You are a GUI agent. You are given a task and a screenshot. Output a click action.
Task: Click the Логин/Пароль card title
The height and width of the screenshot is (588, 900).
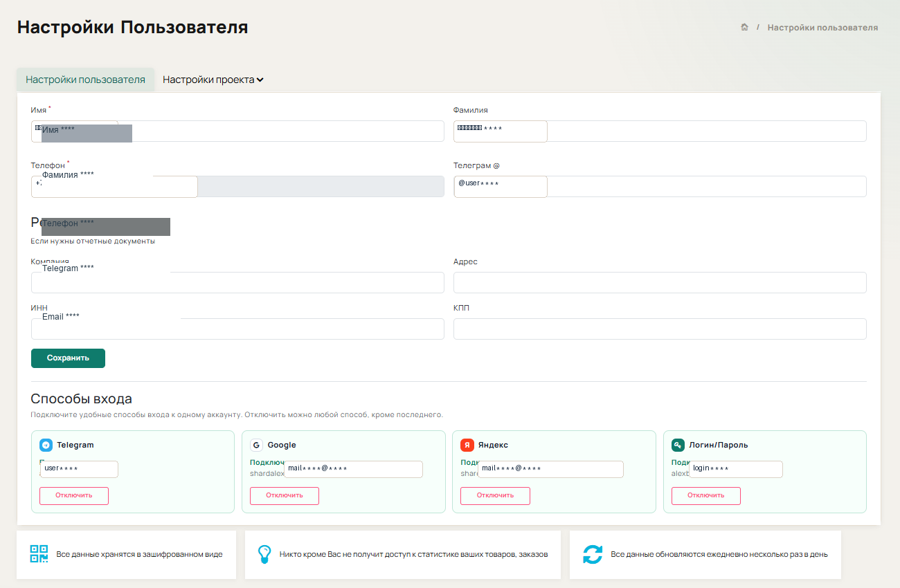click(719, 445)
